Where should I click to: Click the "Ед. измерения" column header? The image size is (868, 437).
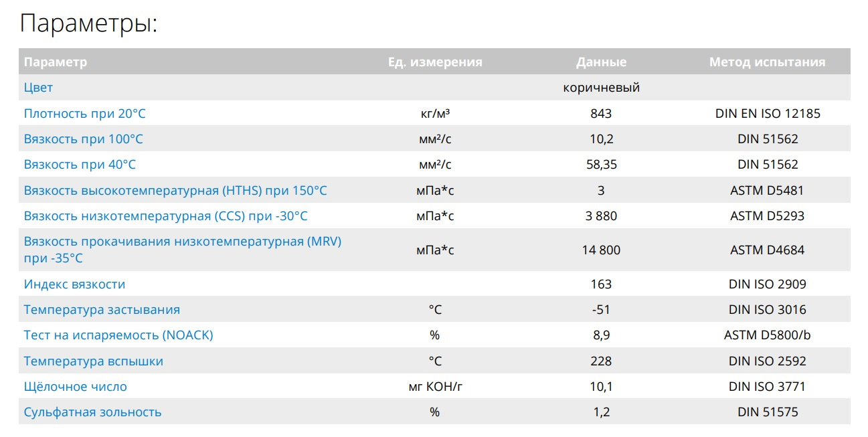click(x=435, y=62)
